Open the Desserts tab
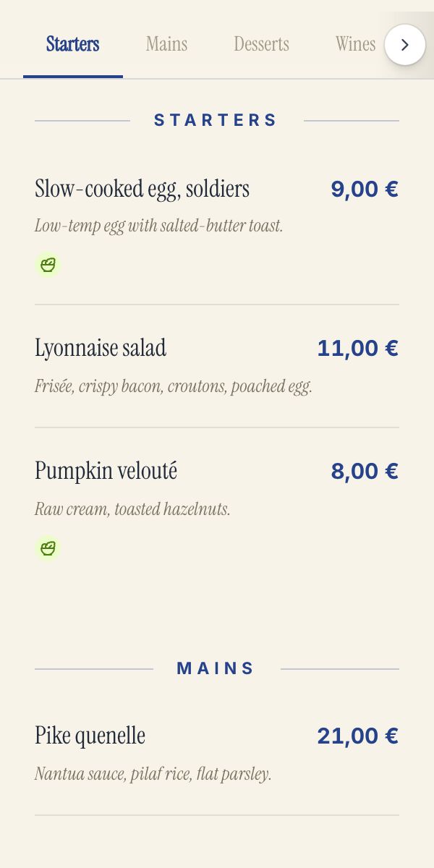Screen dimensions: 434x868 click(261, 44)
